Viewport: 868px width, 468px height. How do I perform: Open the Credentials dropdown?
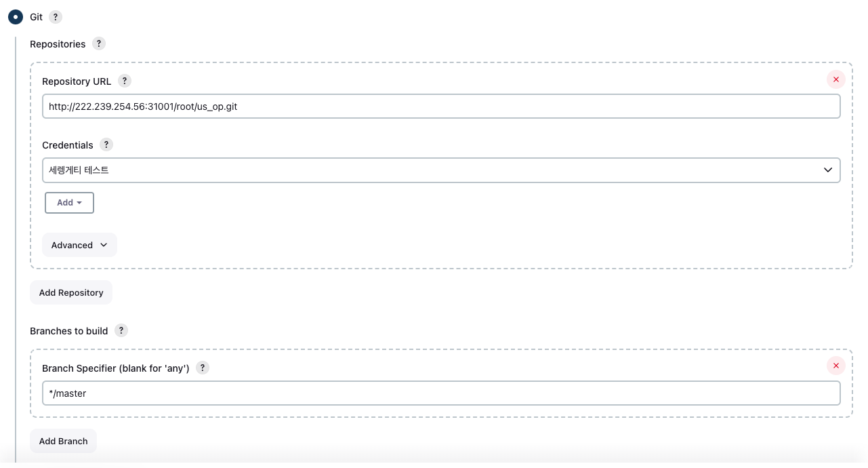click(x=440, y=170)
